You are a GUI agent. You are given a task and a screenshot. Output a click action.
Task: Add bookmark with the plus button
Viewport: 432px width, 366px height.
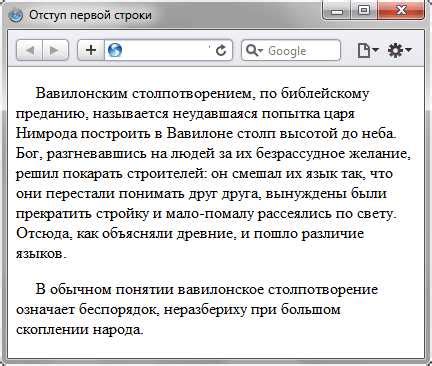pyautogui.click(x=91, y=50)
